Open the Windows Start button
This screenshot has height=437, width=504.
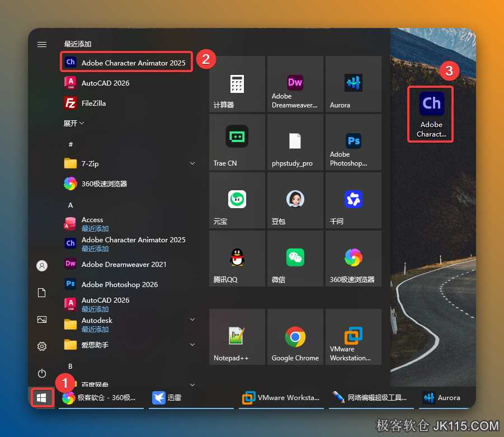pyautogui.click(x=41, y=398)
